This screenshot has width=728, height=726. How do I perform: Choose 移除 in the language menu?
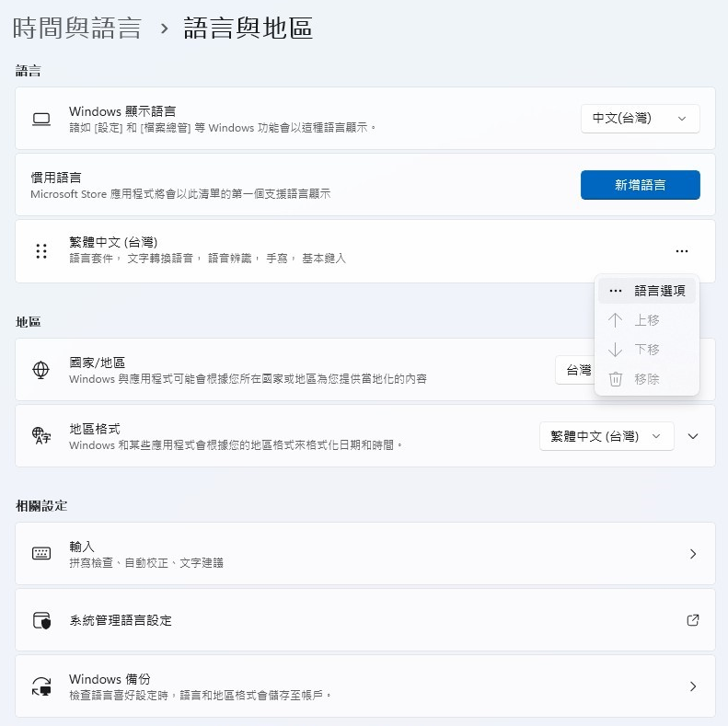click(646, 379)
